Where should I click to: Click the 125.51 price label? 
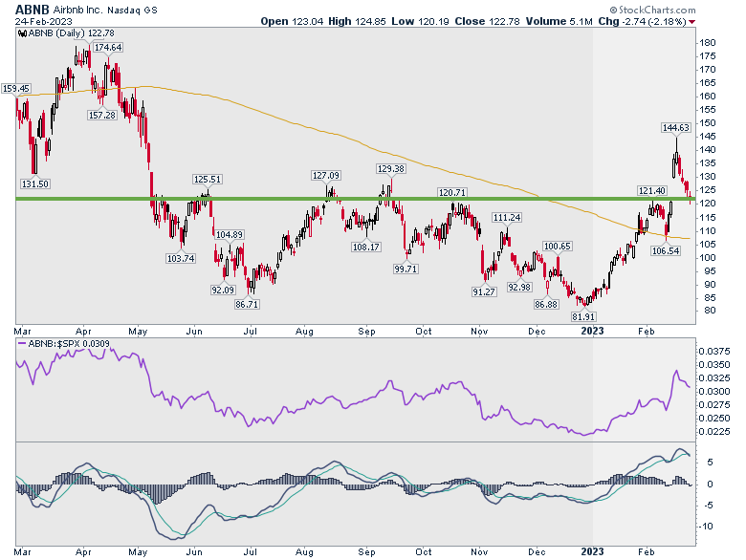click(208, 180)
